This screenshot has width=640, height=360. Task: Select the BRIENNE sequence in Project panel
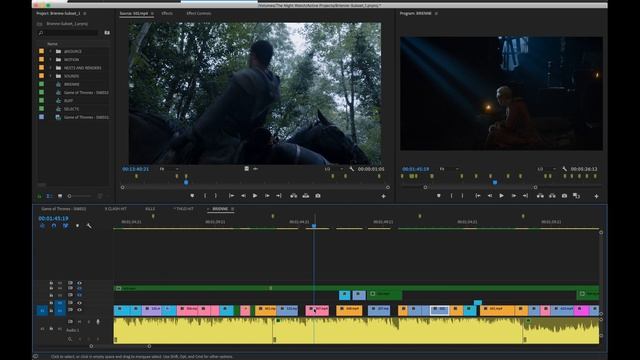tap(71, 84)
